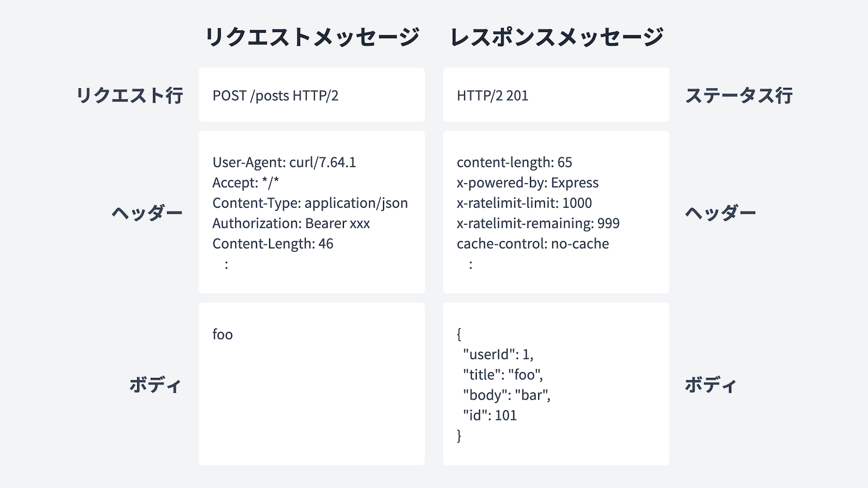The height and width of the screenshot is (488, 868).
Task: Click the Content-Length: 46 line
Action: tap(273, 244)
